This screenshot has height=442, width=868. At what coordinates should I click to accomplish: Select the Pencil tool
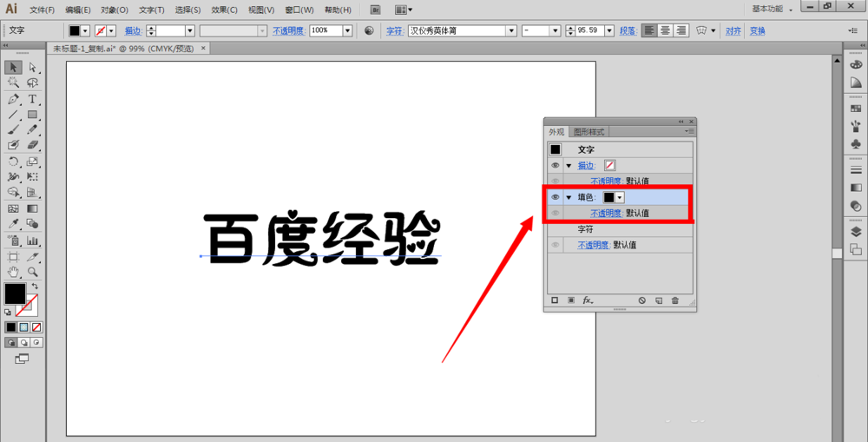click(x=33, y=129)
